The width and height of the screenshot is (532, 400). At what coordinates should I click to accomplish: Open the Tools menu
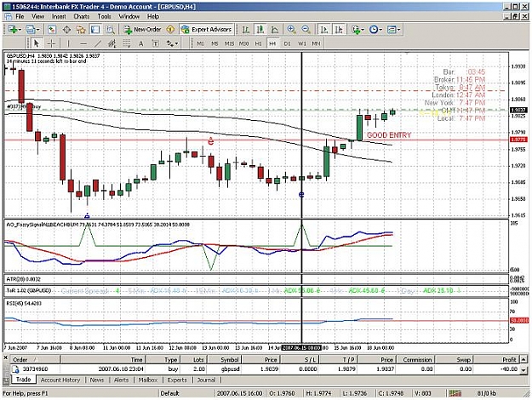(x=104, y=16)
